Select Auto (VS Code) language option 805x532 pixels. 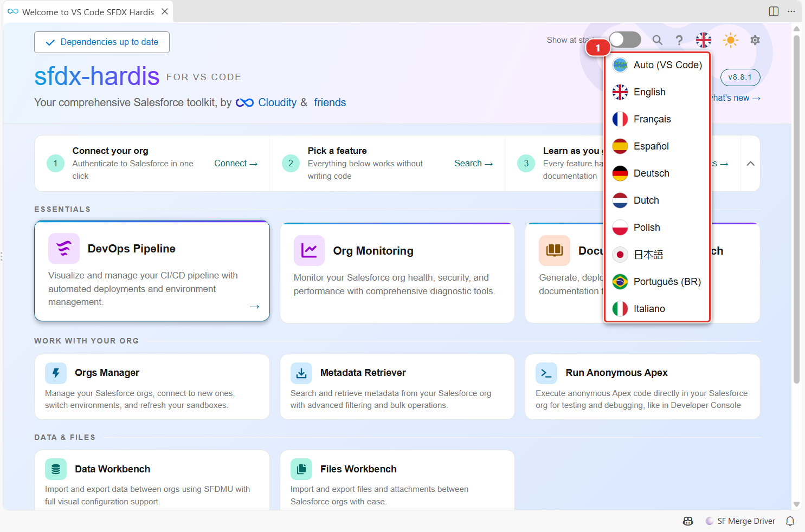pos(657,65)
